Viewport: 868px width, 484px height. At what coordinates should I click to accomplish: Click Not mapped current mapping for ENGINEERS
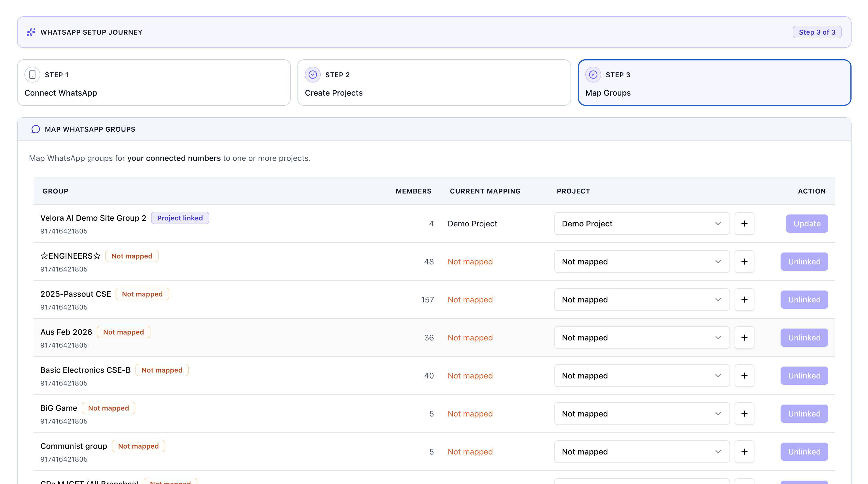coord(470,262)
